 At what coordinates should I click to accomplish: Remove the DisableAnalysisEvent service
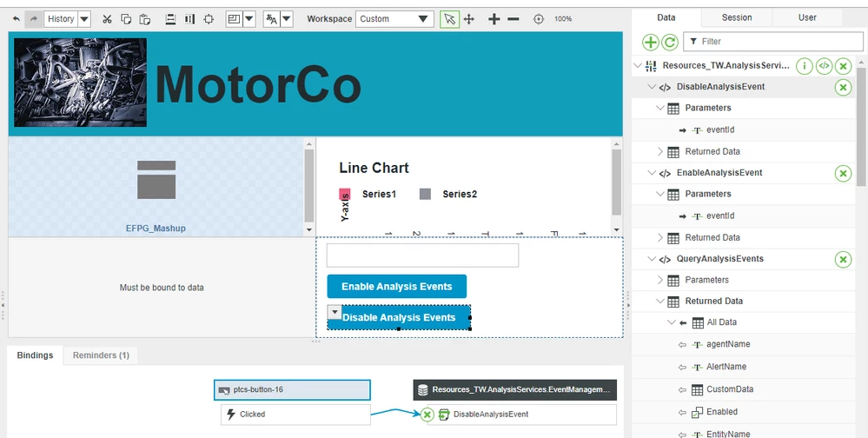pyautogui.click(x=843, y=88)
